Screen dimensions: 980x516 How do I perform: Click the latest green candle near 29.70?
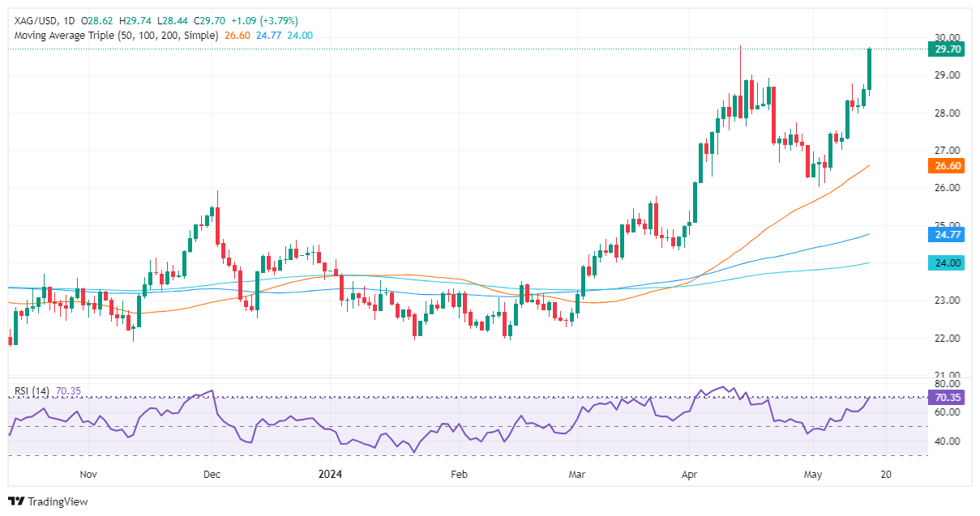point(869,69)
